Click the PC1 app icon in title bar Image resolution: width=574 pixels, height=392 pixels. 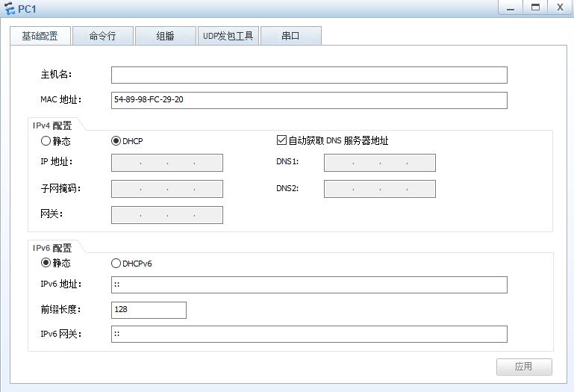pyautogui.click(x=10, y=8)
